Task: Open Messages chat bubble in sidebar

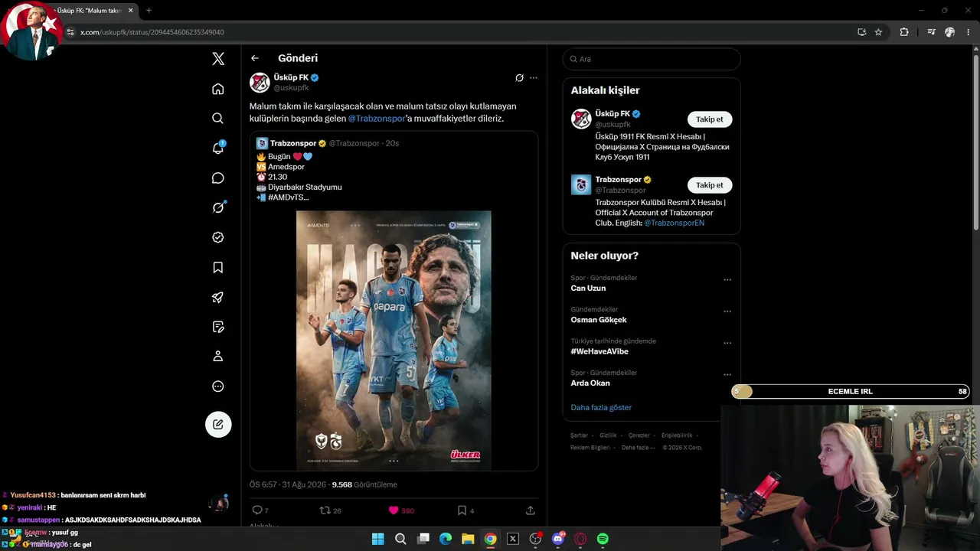Action: [x=218, y=178]
